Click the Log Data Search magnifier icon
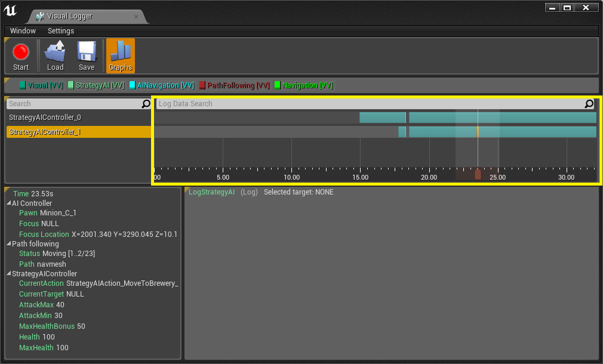The image size is (603, 364). click(x=589, y=104)
